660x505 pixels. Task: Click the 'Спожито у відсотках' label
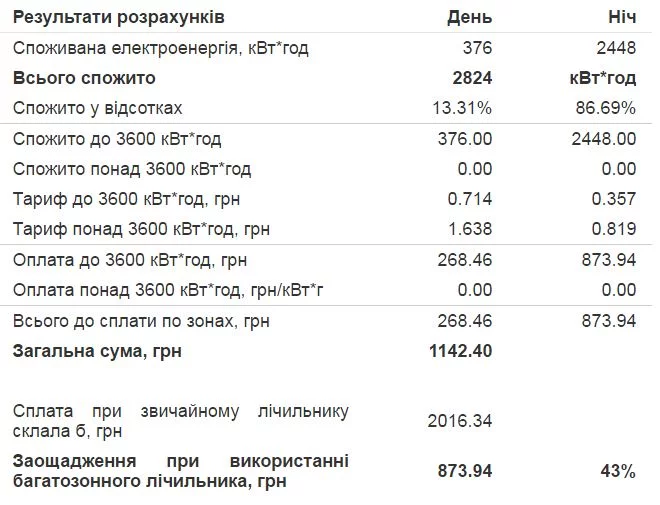(97, 108)
